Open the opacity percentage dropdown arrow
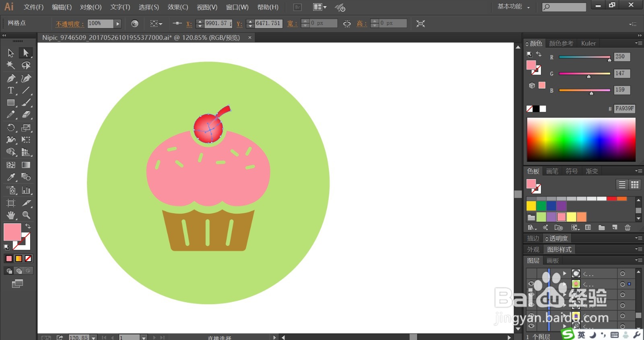Viewport: 644px width, 340px height. click(x=118, y=24)
